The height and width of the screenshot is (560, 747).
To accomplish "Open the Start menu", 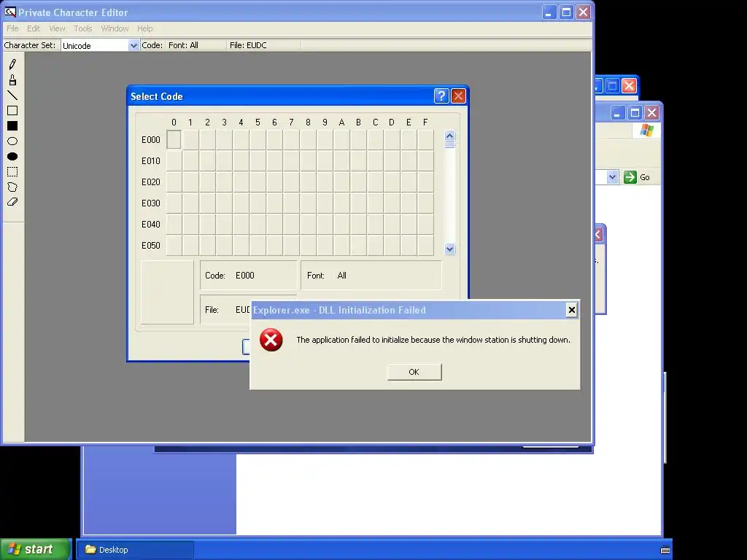I will (x=35, y=549).
